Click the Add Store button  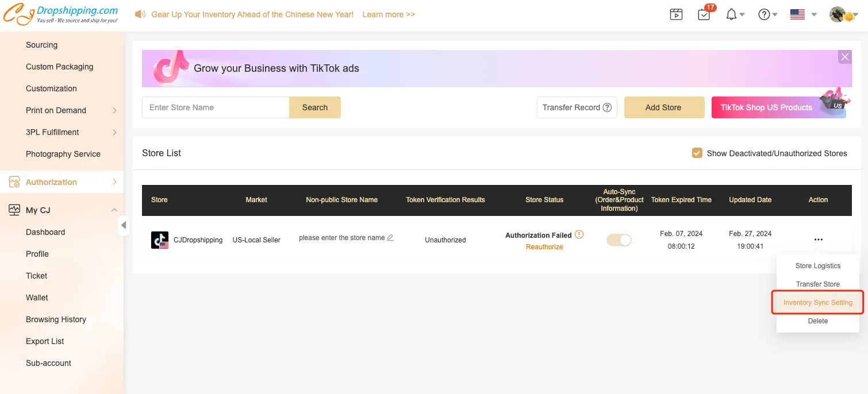[663, 107]
